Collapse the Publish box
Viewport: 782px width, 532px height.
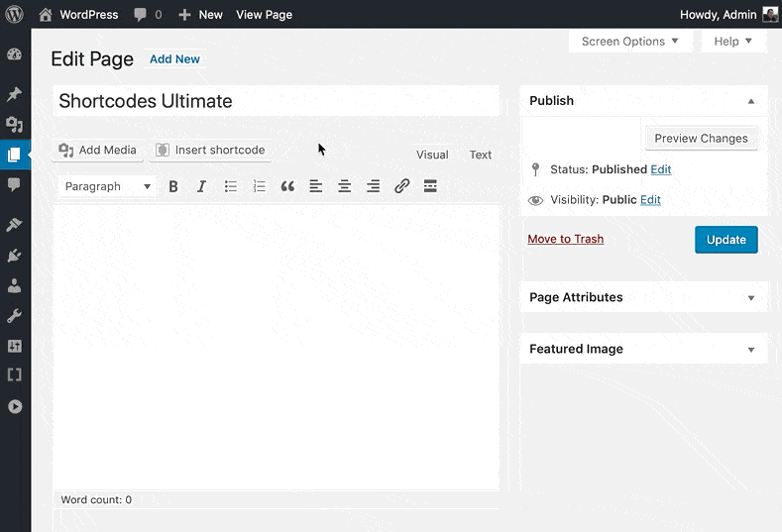(x=750, y=101)
